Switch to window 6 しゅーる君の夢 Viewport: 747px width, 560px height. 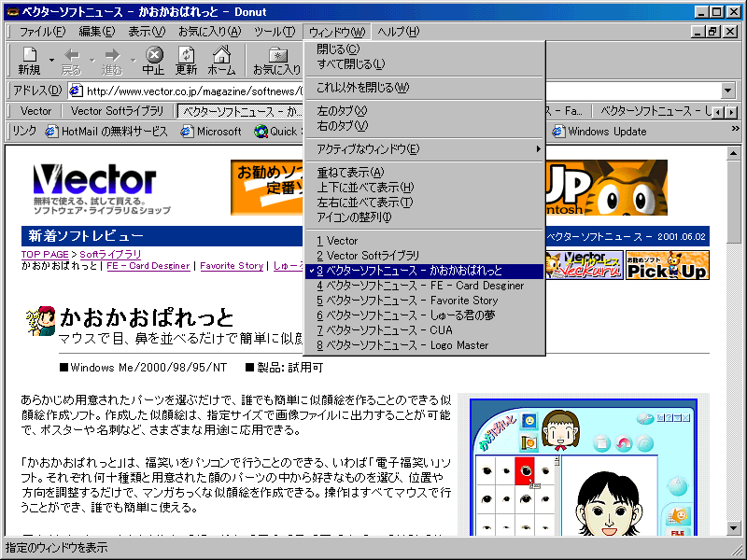[425, 315]
